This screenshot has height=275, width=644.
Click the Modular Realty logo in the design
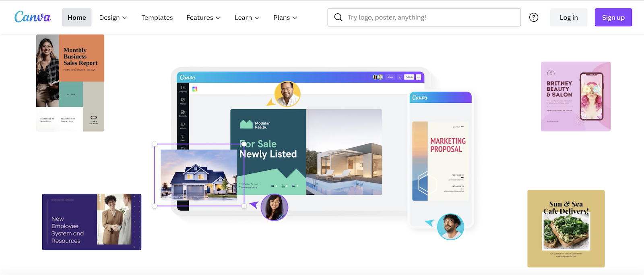[x=255, y=125]
